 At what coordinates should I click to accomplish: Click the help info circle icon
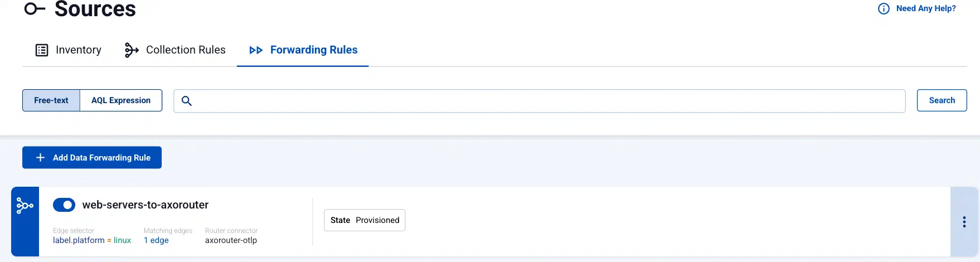884,8
